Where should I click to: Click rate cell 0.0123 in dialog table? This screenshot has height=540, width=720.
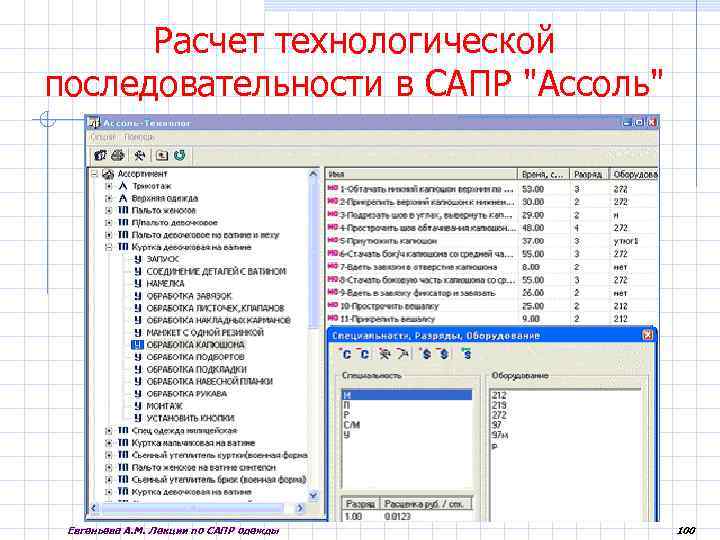397,517
